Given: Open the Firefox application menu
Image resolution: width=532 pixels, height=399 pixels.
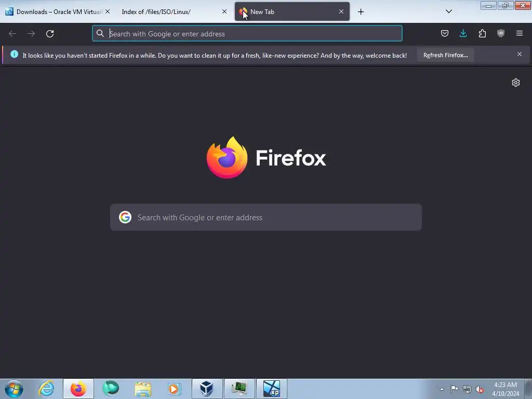Looking at the screenshot, I should point(520,33).
